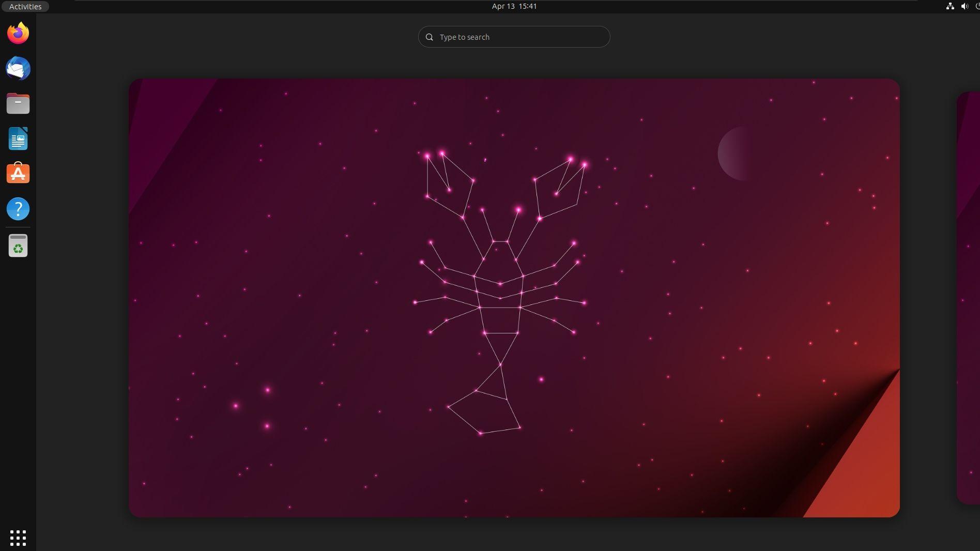Click the speaker volume icon
This screenshot has width=980, height=551.
(x=964, y=6)
